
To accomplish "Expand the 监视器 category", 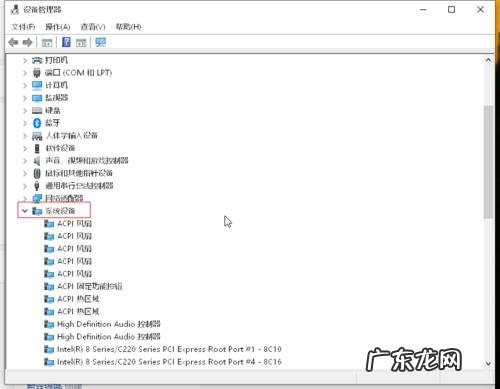I will point(25,98).
